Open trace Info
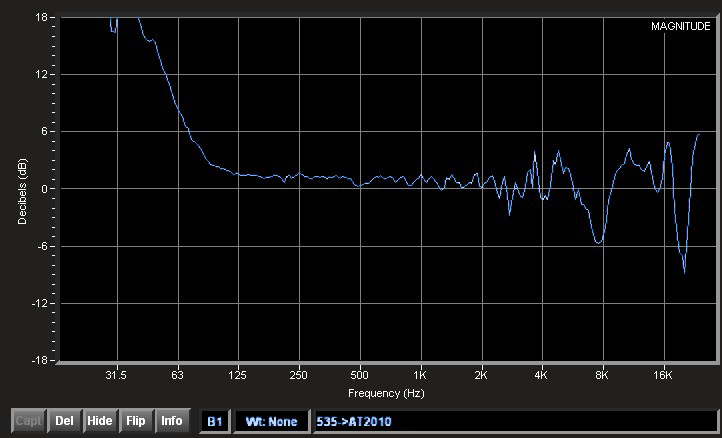Image resolution: width=722 pixels, height=438 pixels. (x=171, y=420)
